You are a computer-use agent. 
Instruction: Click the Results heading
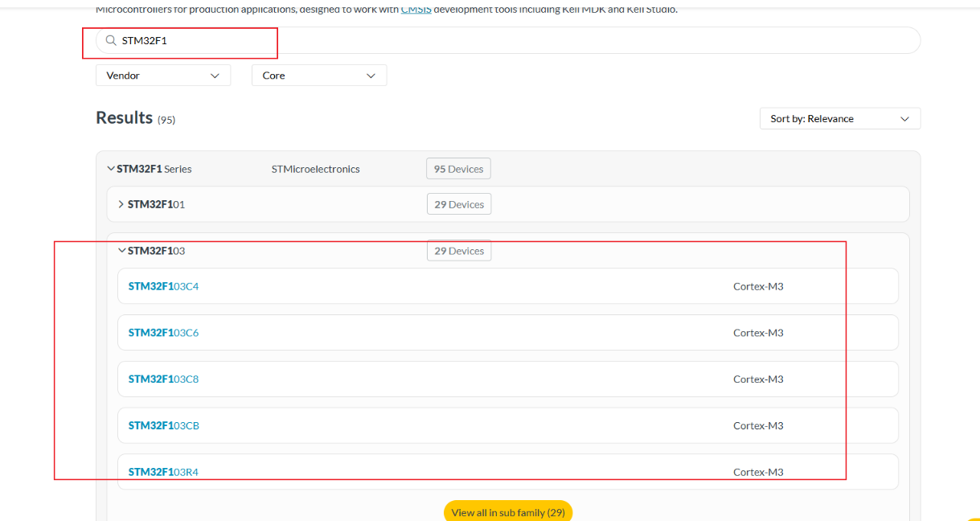click(x=124, y=117)
